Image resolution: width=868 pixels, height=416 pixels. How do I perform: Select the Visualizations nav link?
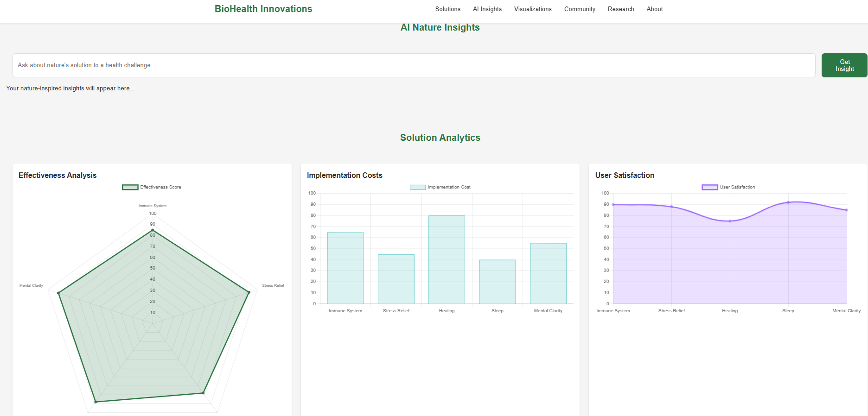533,9
